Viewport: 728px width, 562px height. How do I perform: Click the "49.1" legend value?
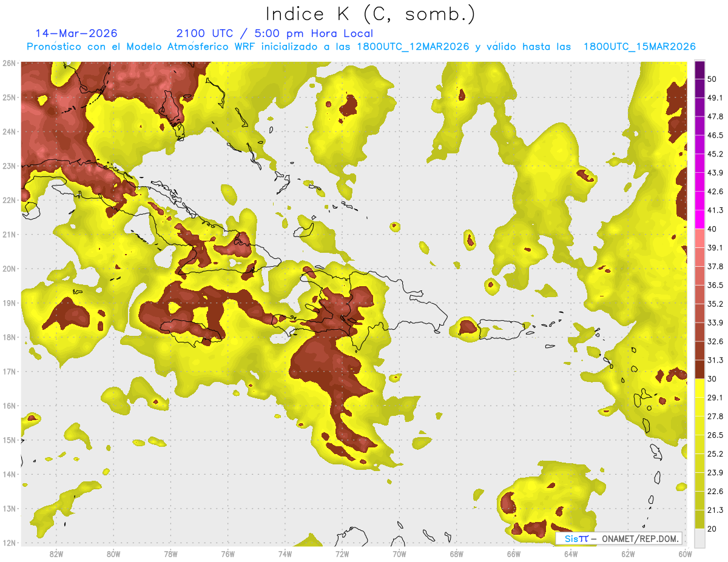tap(715, 98)
